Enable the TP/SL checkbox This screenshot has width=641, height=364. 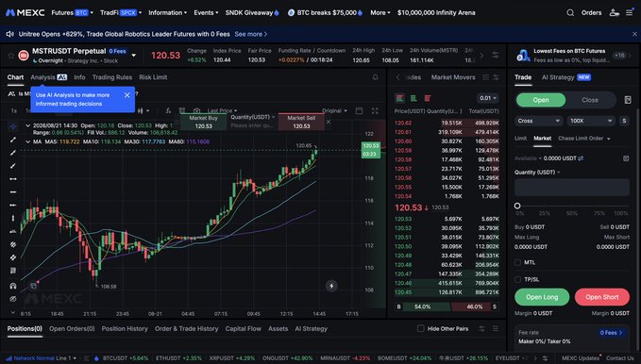click(x=517, y=279)
